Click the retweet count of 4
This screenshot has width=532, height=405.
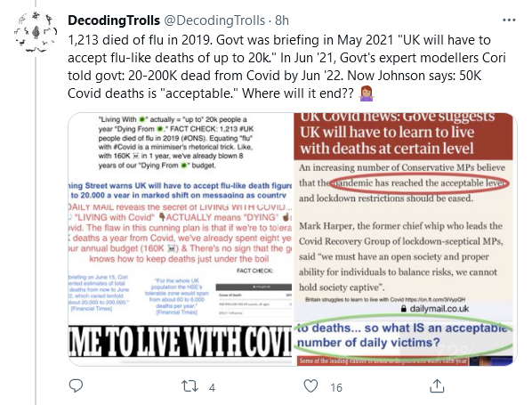pyautogui.click(x=212, y=387)
